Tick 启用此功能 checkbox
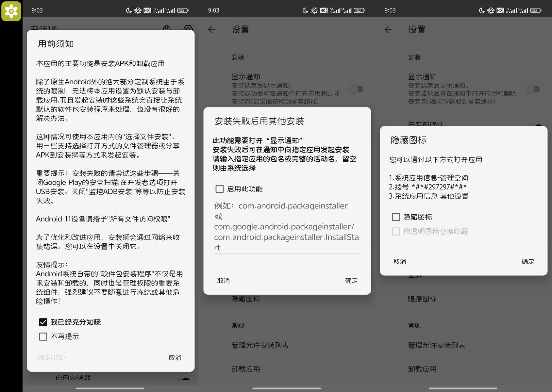 (x=220, y=189)
